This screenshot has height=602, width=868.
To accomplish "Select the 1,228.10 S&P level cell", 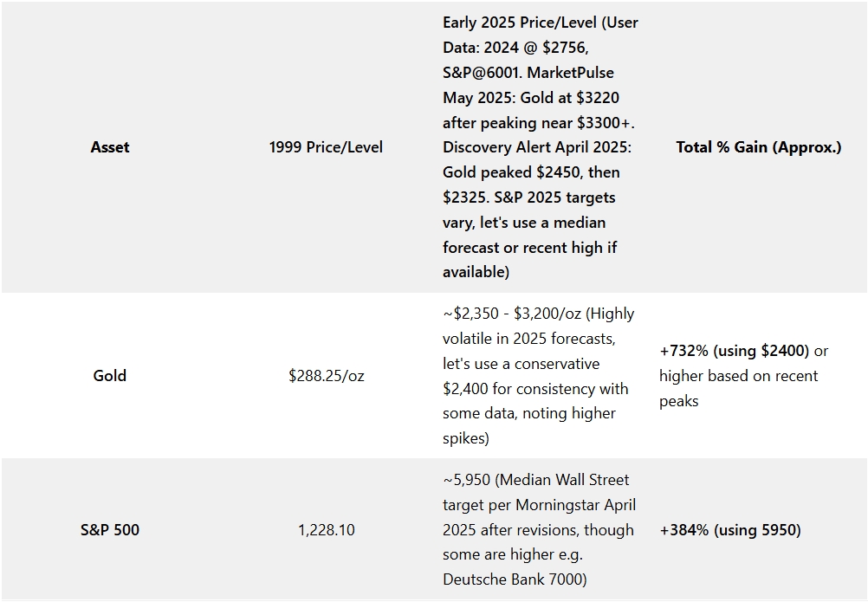I will (326, 530).
